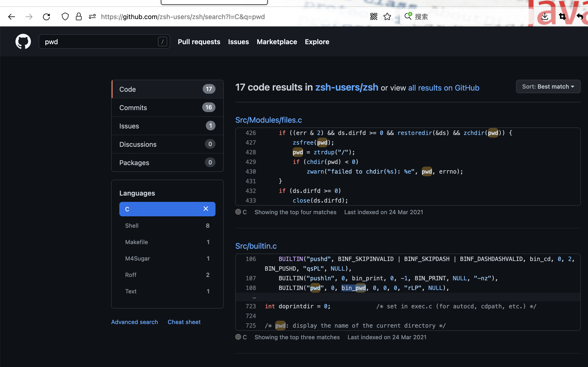Click the slash shortcut key hint
Screen dimensions: 588x367
click(163, 42)
